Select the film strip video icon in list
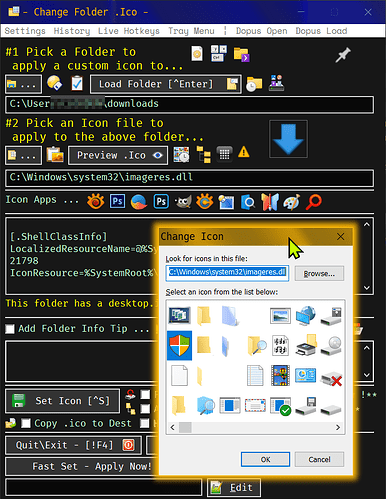The image size is (386, 499). 280,375
